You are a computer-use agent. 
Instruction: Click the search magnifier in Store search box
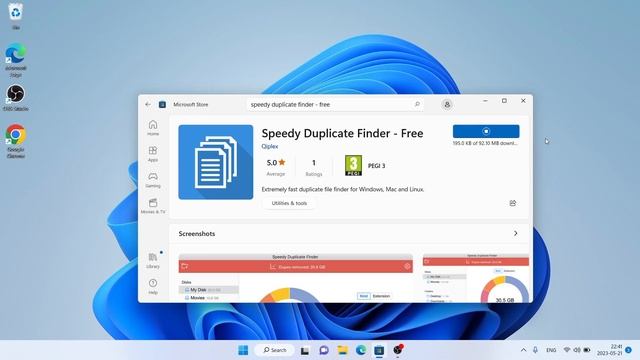[x=417, y=104]
